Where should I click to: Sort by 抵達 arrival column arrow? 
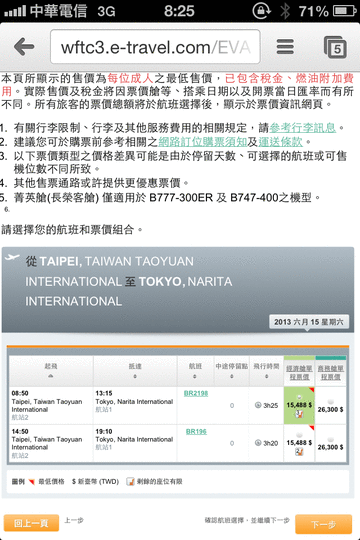pyautogui.click(x=135, y=376)
